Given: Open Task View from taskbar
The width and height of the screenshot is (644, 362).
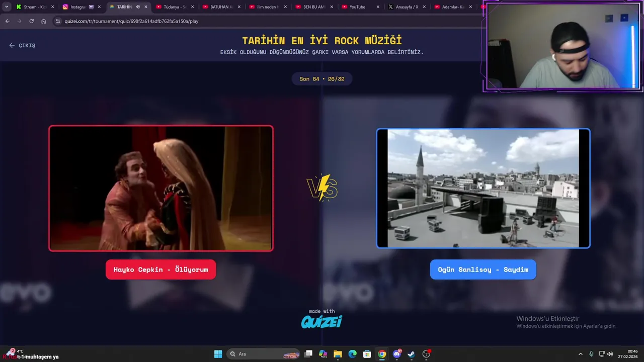Looking at the screenshot, I should coord(308,354).
